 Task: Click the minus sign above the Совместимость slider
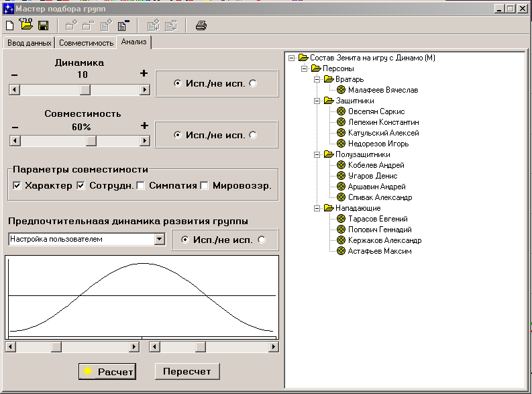click(15, 128)
